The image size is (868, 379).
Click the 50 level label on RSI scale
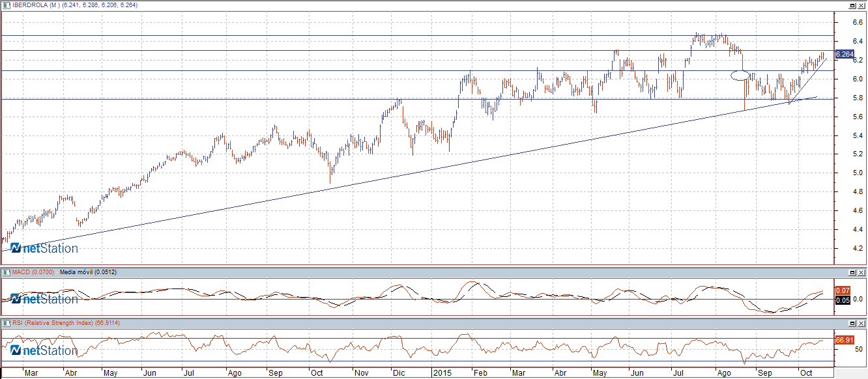pyautogui.click(x=860, y=349)
